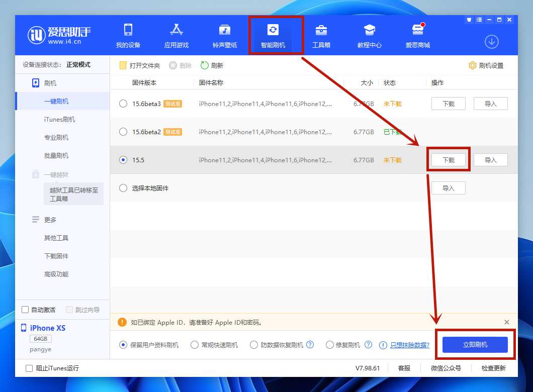Click the 固件版本 column header
The width and height of the screenshot is (533, 392).
coord(144,82)
